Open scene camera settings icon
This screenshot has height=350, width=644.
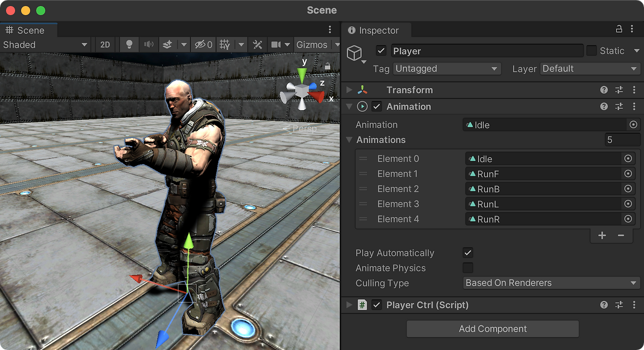pyautogui.click(x=276, y=44)
